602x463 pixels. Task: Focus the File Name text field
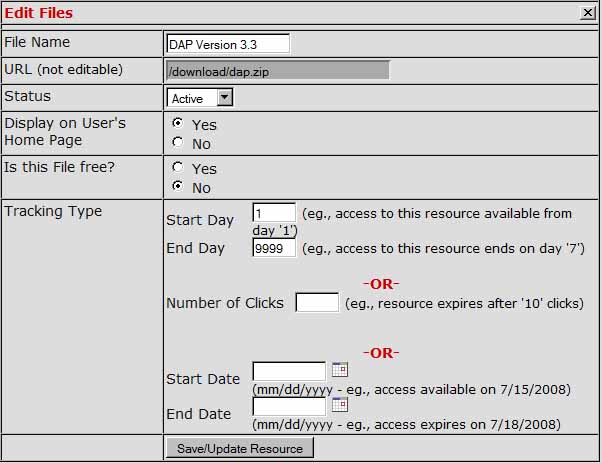click(228, 44)
